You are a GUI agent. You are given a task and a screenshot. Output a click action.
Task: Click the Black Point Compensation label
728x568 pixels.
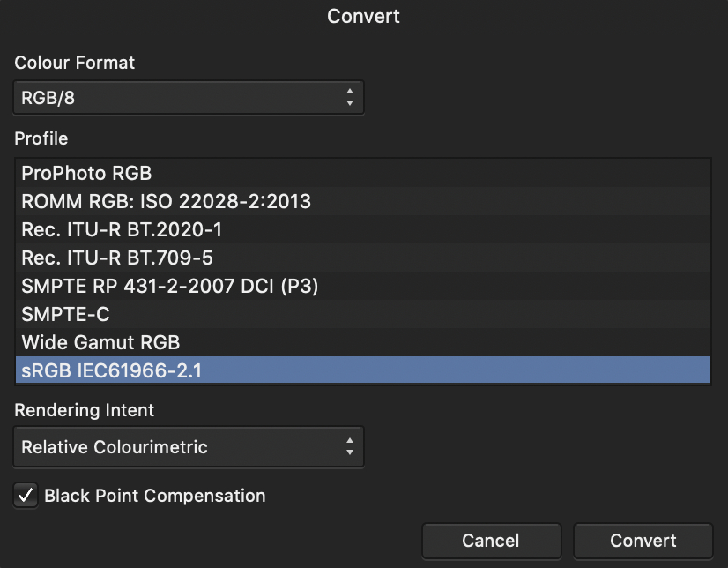pyautogui.click(x=155, y=496)
